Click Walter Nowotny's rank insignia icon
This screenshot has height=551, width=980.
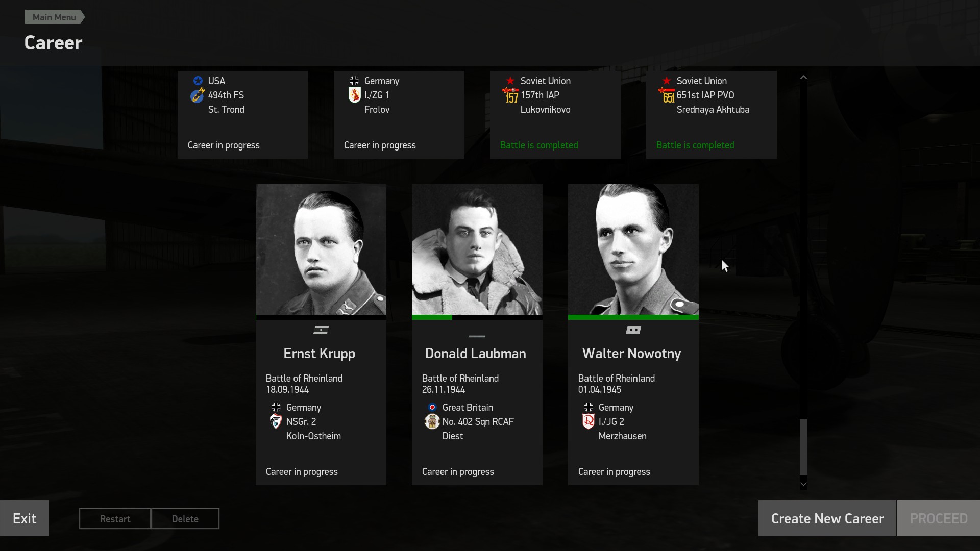coord(633,330)
